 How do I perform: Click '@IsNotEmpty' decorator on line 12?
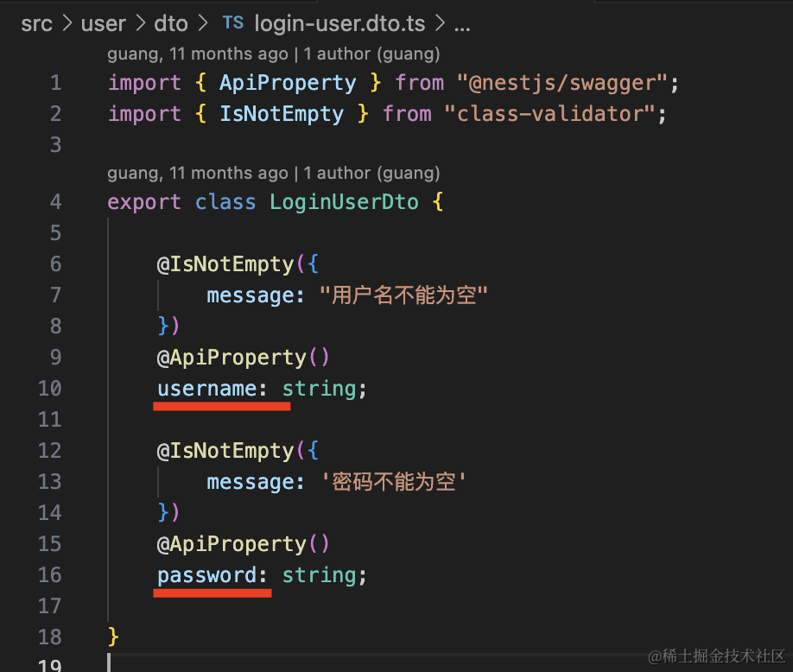tap(225, 451)
